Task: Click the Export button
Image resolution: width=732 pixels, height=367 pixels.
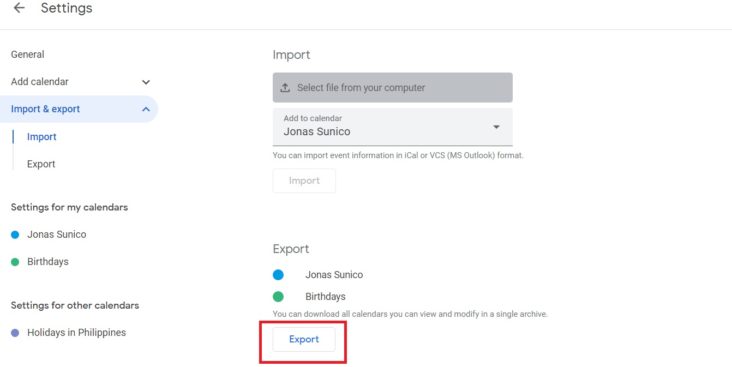Action: pyautogui.click(x=304, y=339)
